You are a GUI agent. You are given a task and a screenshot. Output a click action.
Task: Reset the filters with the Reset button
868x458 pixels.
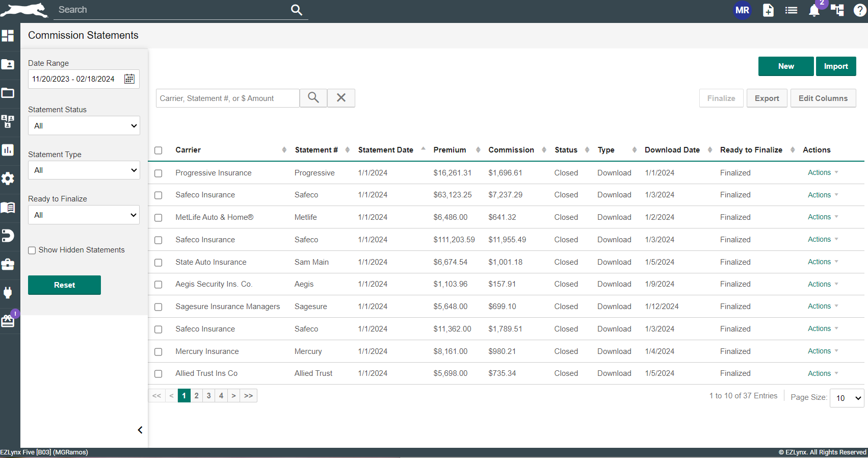click(x=64, y=285)
